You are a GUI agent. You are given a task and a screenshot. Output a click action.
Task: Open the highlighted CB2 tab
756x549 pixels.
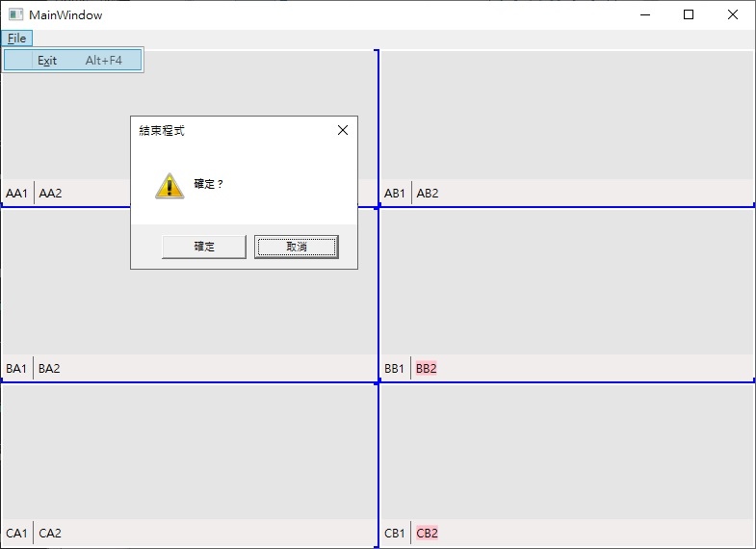point(428,533)
